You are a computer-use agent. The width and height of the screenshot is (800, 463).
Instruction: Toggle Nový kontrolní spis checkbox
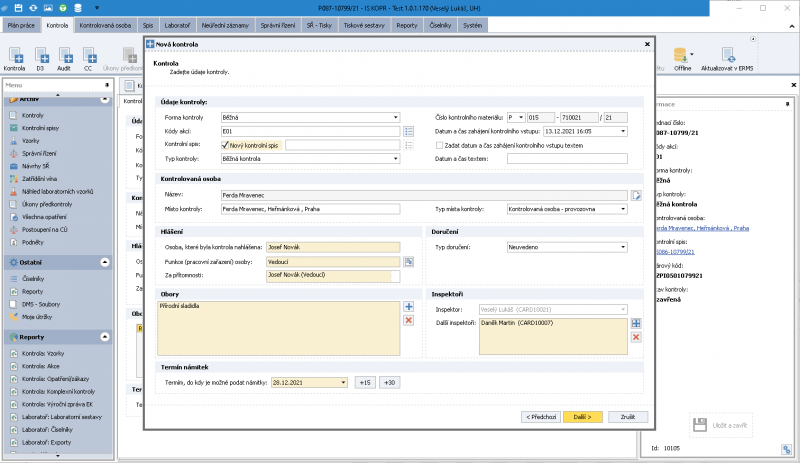pyautogui.click(x=224, y=145)
